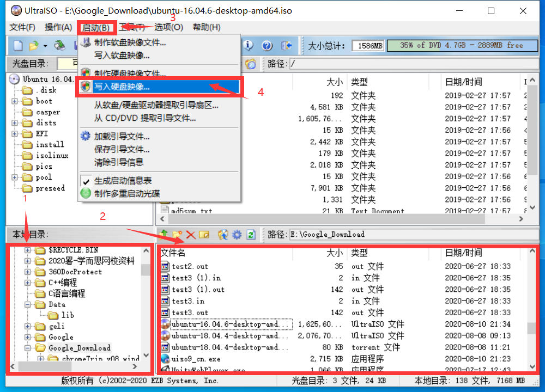This screenshot has height=392, width=545.
Task: Collapse the Google_Download folder node
Action: 27,348
